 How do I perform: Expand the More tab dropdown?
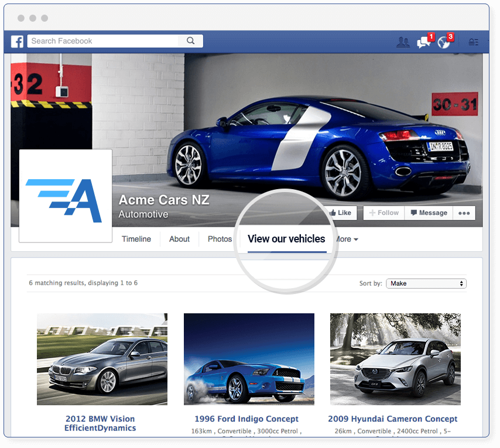tap(348, 239)
